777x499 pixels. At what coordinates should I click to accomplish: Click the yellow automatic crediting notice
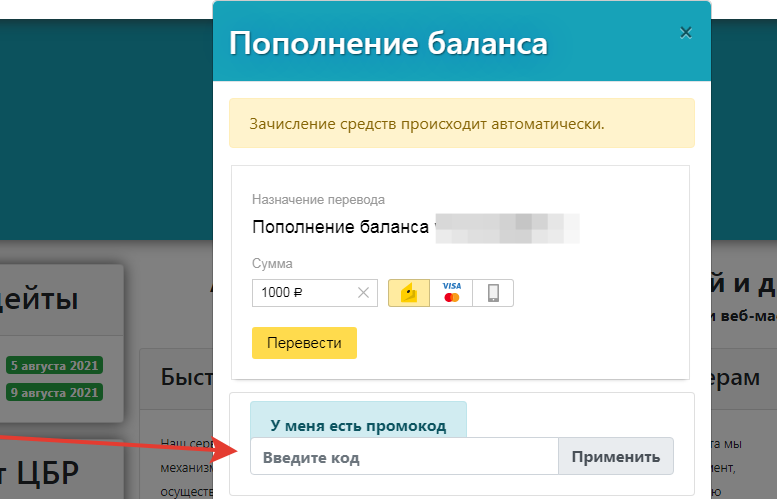(x=461, y=124)
